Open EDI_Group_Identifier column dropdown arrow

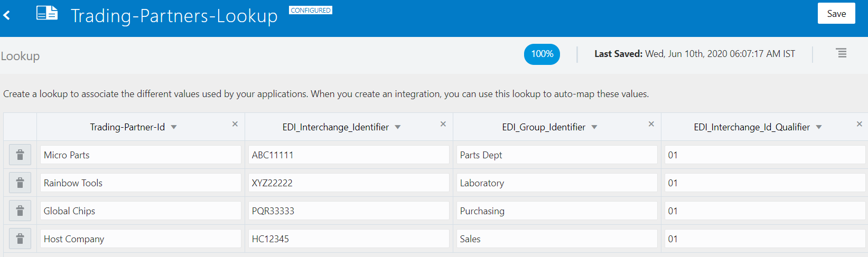pos(594,127)
